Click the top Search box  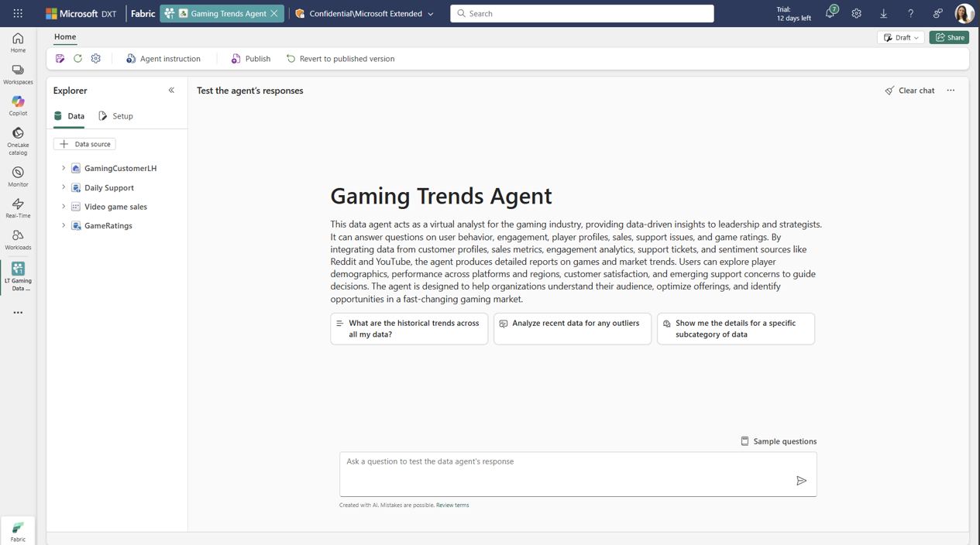point(582,13)
